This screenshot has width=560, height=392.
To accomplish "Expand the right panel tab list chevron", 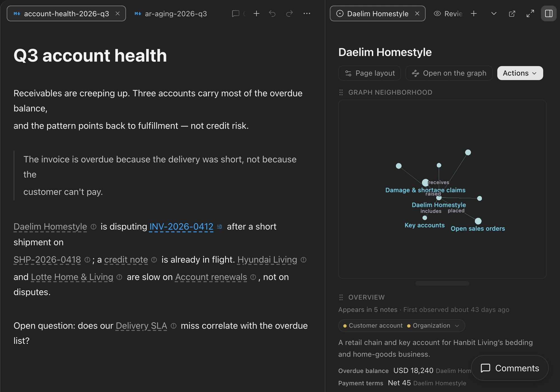I will (494, 13).
